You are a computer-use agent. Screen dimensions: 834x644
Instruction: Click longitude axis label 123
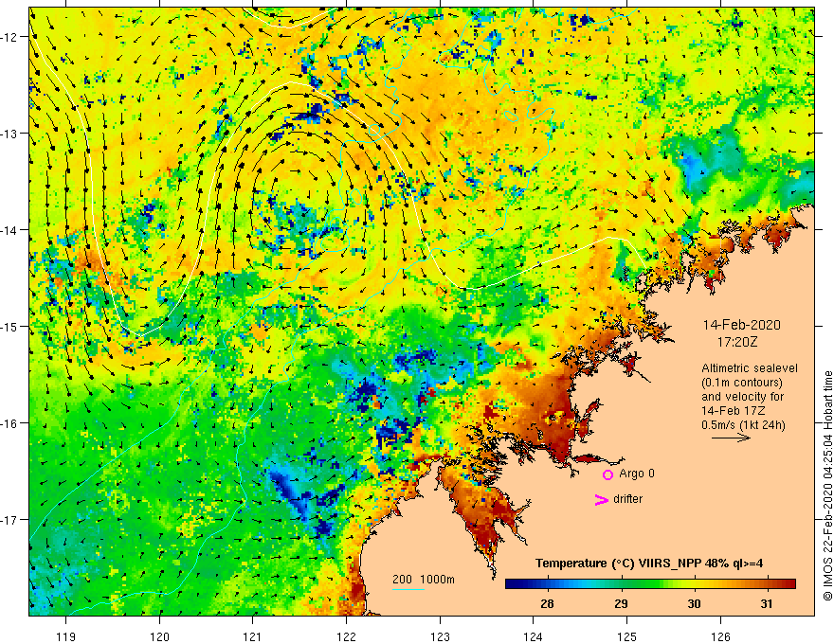point(440,636)
